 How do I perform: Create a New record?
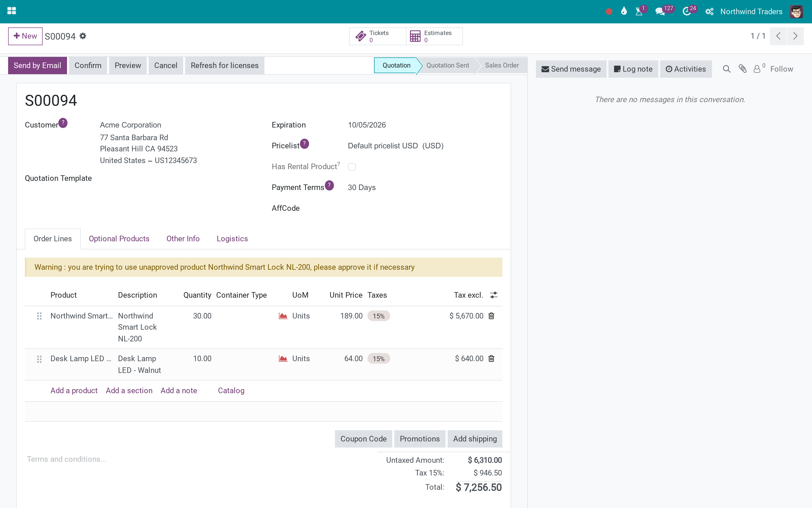25,36
